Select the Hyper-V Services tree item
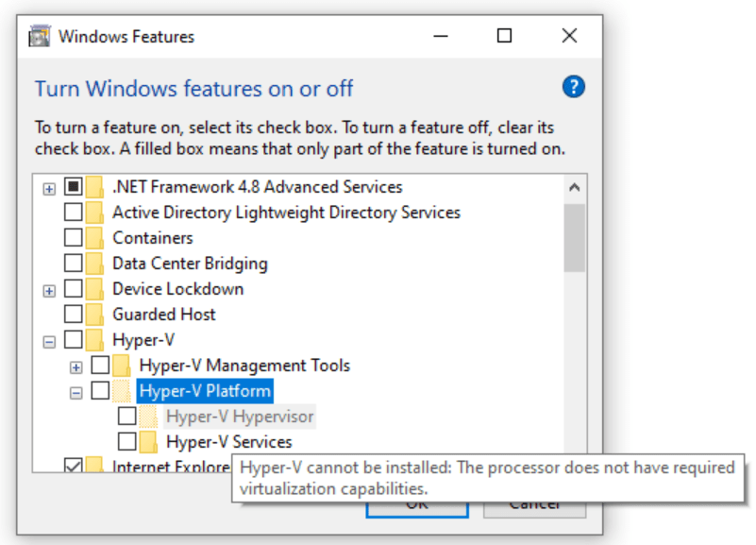 (x=230, y=441)
